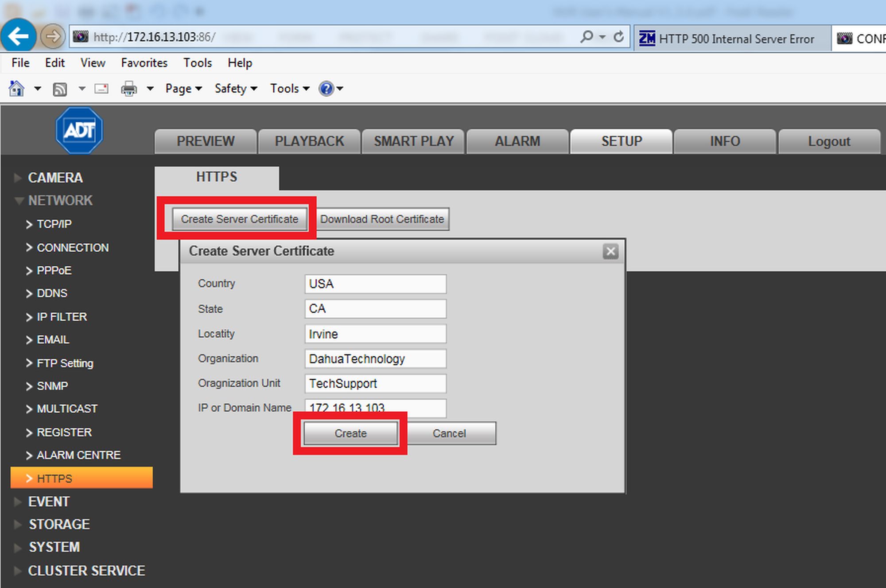Click the Organization input field

point(375,358)
